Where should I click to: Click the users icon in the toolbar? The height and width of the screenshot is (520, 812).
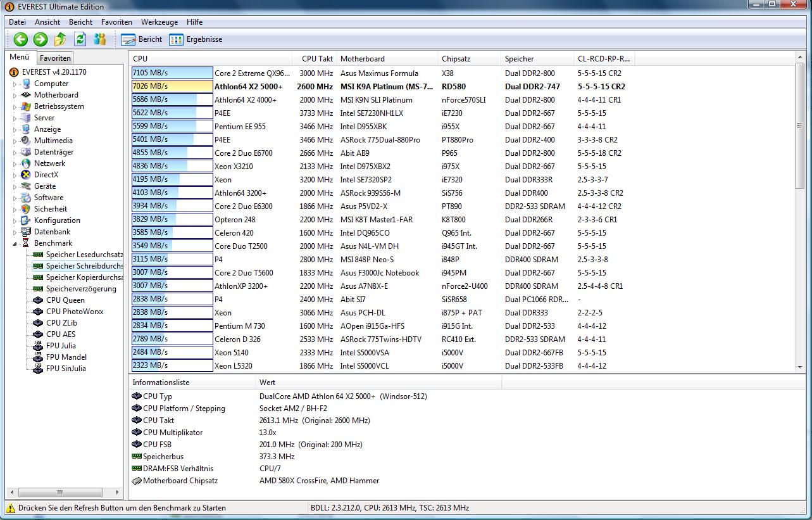(99, 39)
